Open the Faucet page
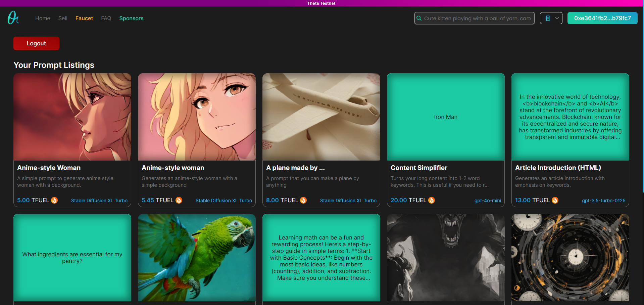 pyautogui.click(x=84, y=18)
